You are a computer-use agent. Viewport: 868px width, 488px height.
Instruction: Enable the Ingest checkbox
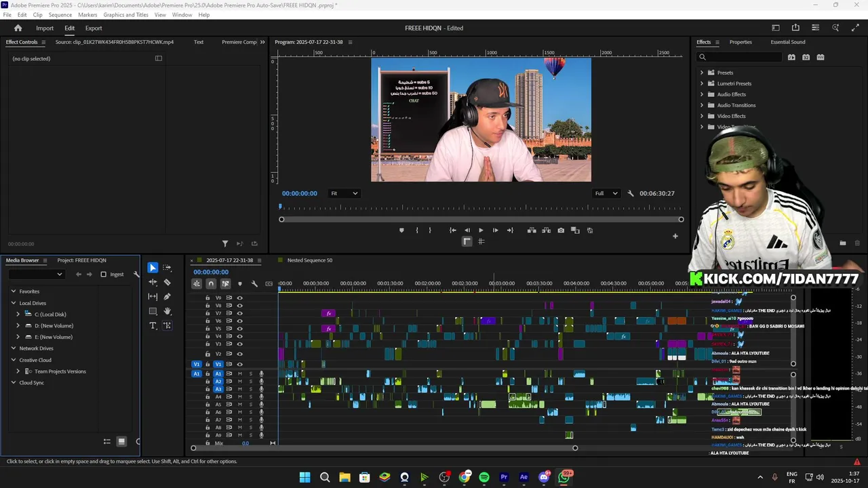click(x=103, y=274)
